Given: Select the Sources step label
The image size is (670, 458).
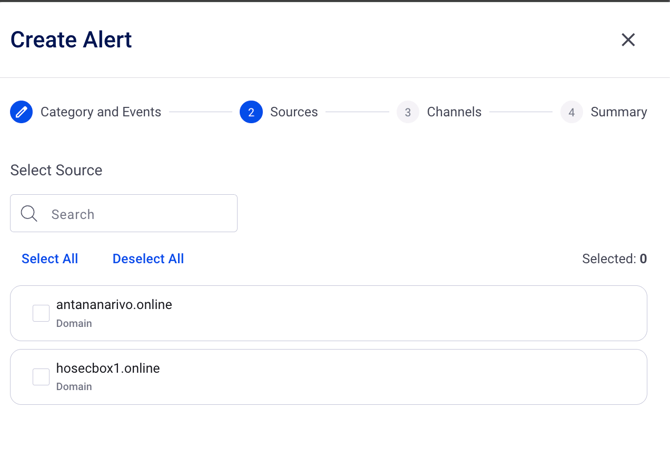Looking at the screenshot, I should [294, 112].
